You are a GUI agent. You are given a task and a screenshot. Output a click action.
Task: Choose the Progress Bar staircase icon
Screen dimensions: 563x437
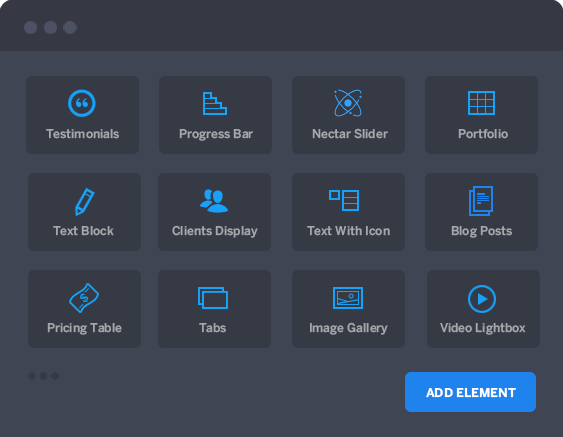215,103
